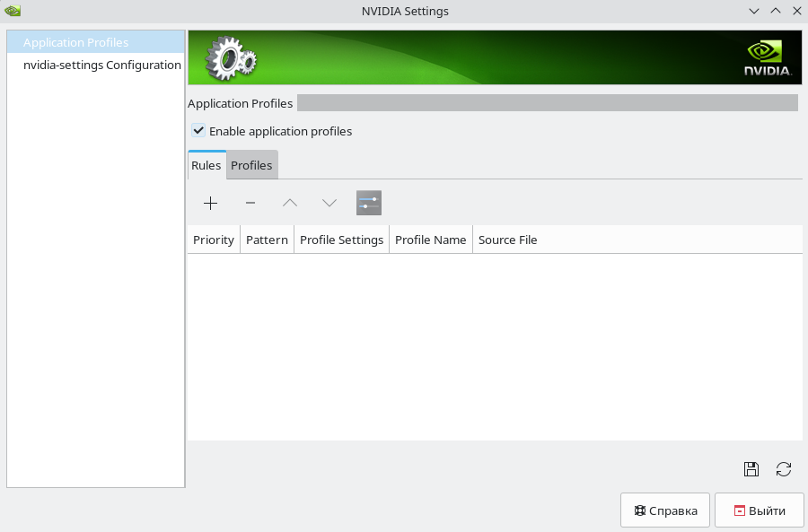The height and width of the screenshot is (532, 808).
Task: Sort by the Pattern column header
Action: tap(267, 240)
